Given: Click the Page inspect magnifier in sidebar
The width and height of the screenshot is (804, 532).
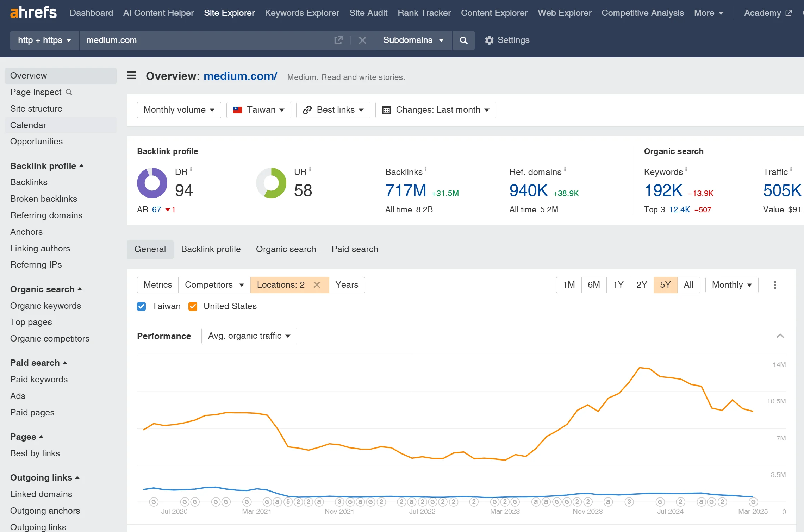Looking at the screenshot, I should 69,92.
